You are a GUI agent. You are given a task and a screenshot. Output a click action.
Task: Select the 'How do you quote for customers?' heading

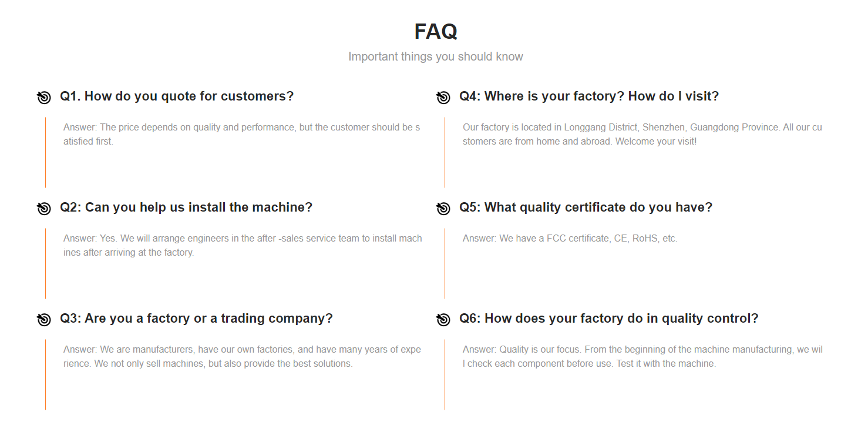(x=177, y=96)
